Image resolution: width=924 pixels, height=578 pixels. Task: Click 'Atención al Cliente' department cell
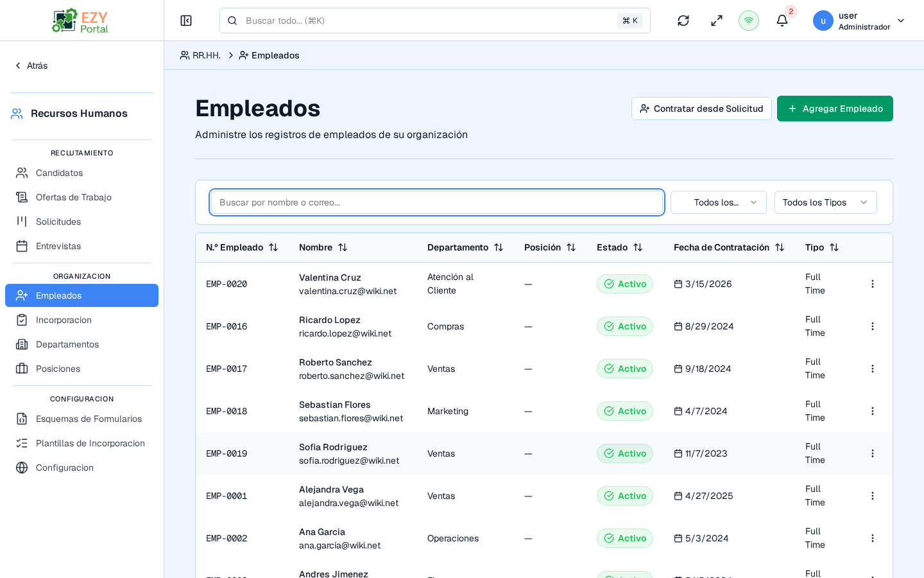pyautogui.click(x=450, y=284)
